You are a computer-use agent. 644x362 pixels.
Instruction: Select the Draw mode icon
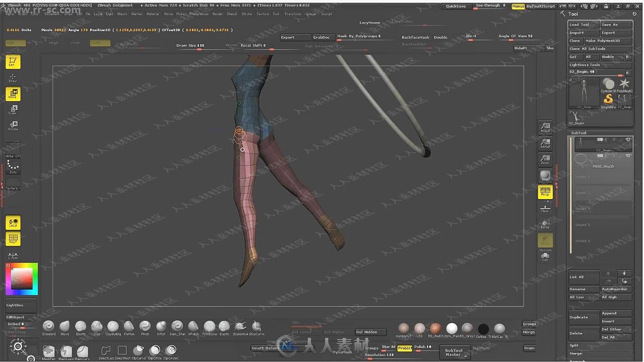[13, 78]
